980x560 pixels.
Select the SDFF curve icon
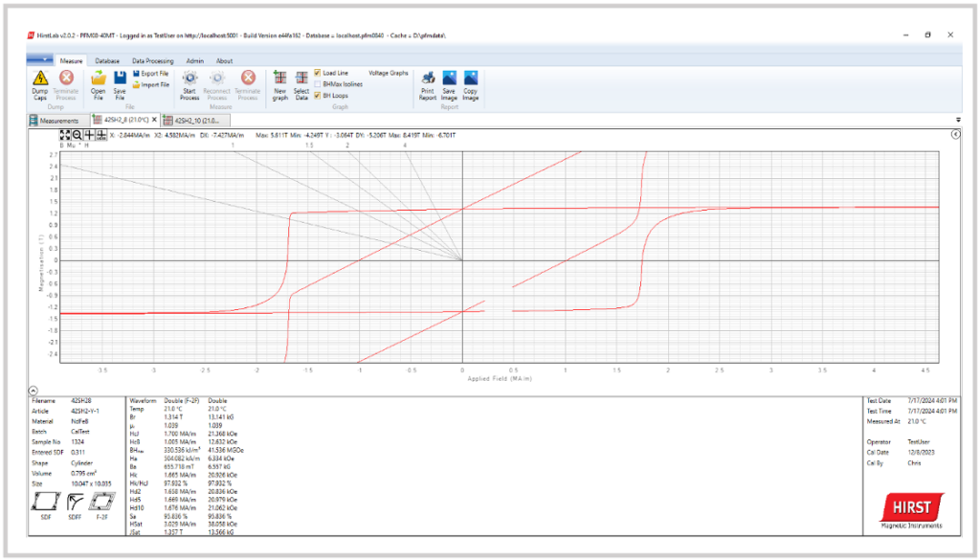pos(75,499)
